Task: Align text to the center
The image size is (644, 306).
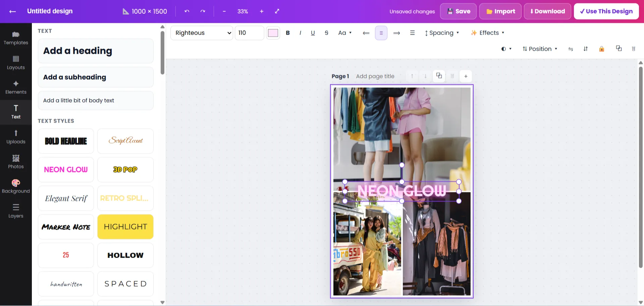Action: point(381,33)
